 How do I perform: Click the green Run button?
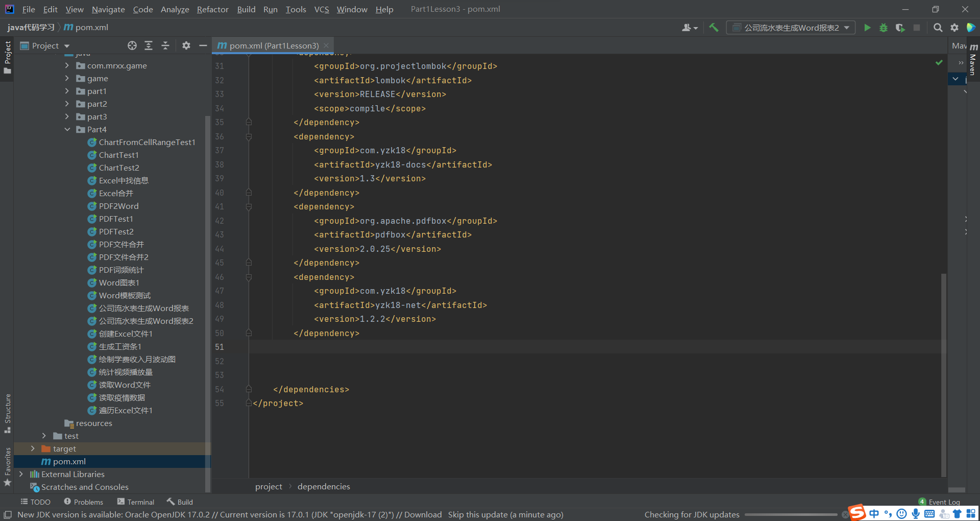pyautogui.click(x=867, y=28)
